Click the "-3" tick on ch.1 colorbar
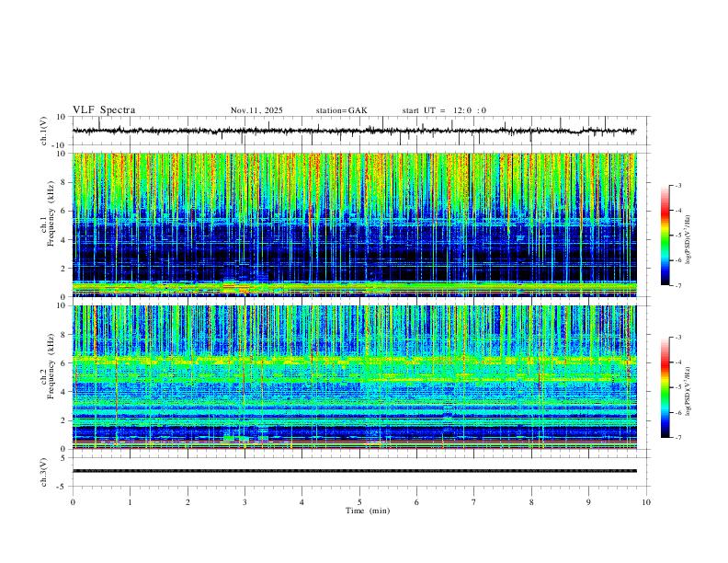Screen dimensions: 728x563 [677, 185]
